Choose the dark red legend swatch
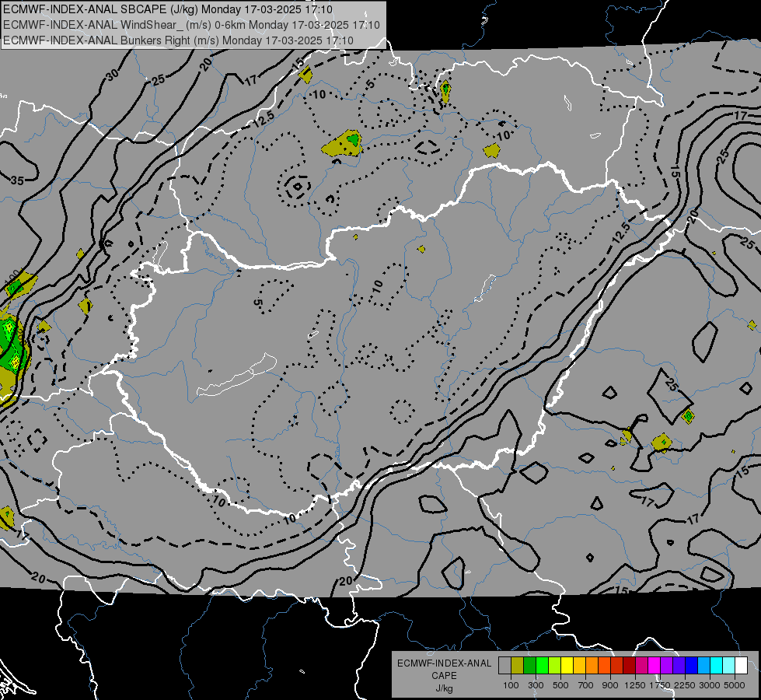The image size is (761, 700). pos(629,666)
